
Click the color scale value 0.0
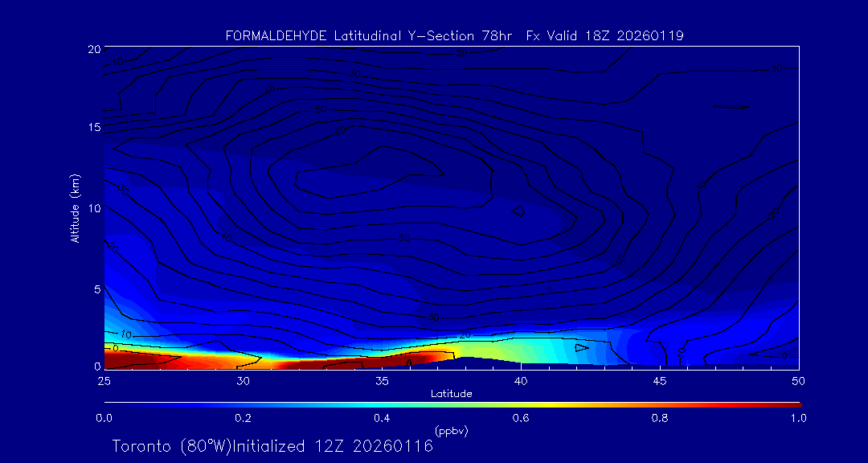click(104, 418)
